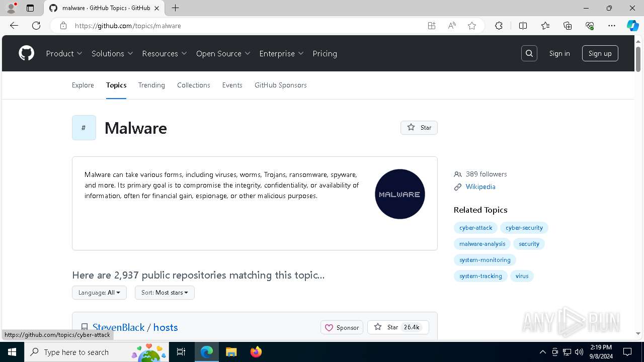644x362 pixels.
Task: Click the app available install icon in address bar
Action: tap(432, 26)
